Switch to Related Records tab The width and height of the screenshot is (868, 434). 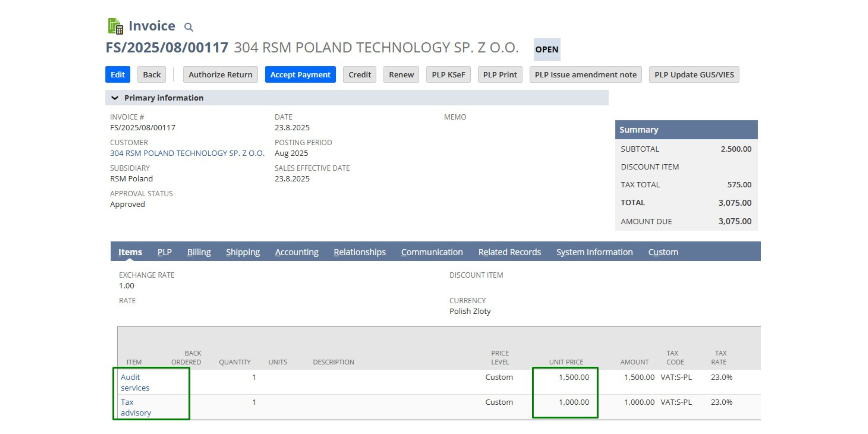(x=509, y=252)
